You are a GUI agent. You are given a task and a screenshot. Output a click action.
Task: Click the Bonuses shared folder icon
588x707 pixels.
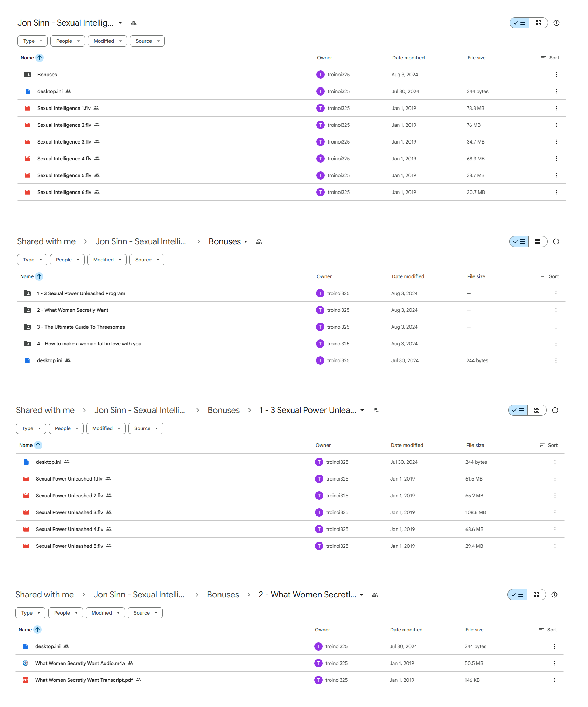tap(28, 75)
